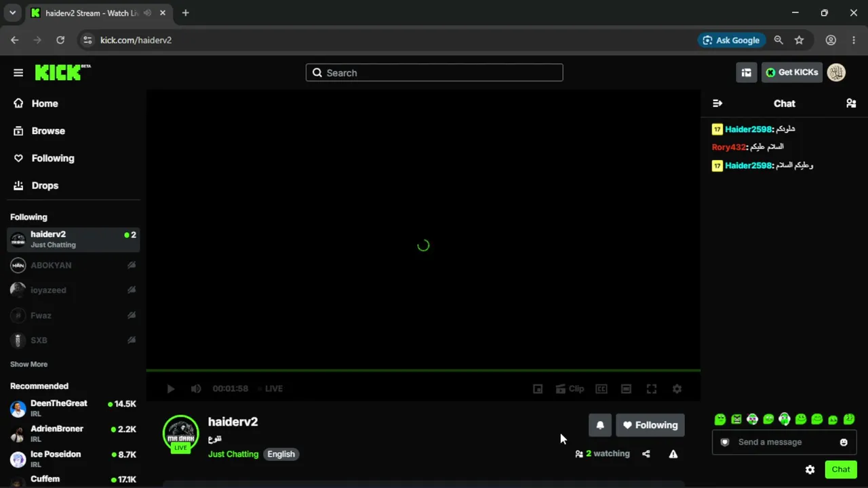Image resolution: width=868 pixels, height=488 pixels.
Task: Open the user profile avatar menu
Action: [x=836, y=73]
